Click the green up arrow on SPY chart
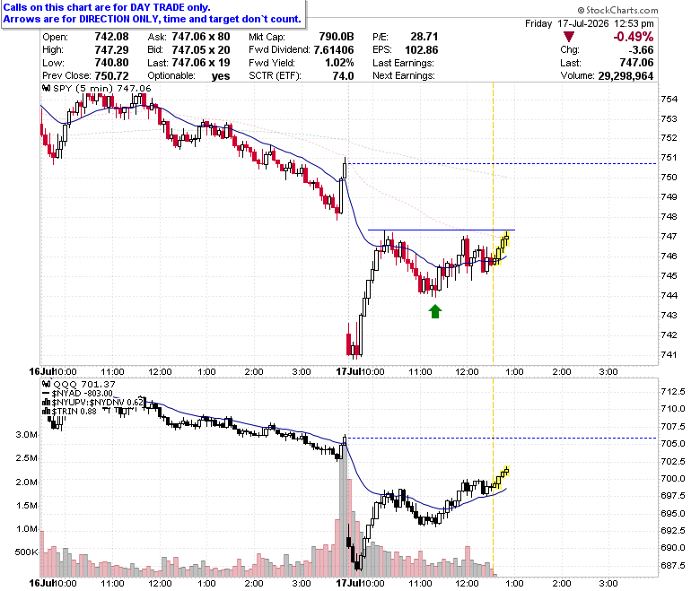 click(435, 311)
